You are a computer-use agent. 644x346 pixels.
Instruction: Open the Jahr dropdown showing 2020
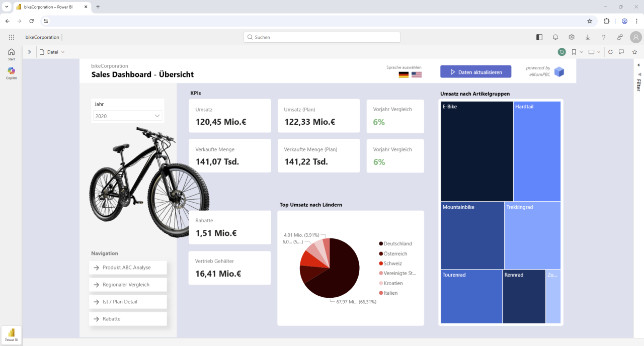point(127,115)
